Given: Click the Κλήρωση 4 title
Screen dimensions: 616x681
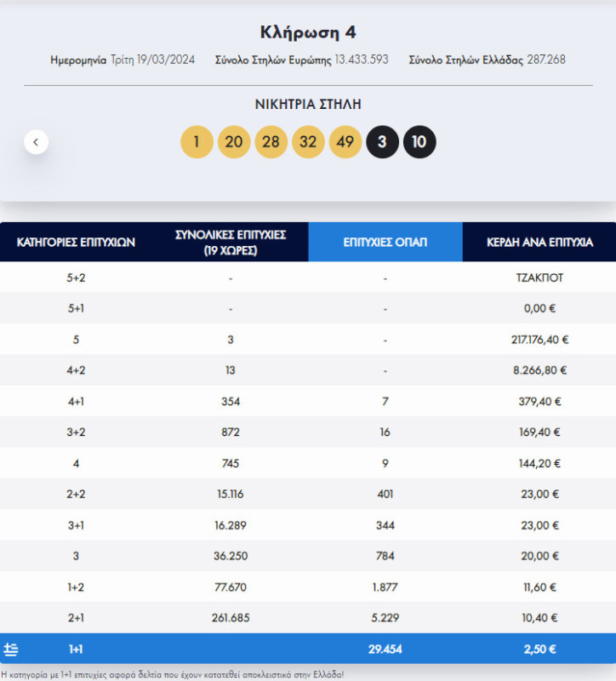Looking at the screenshot, I should pos(307,32).
